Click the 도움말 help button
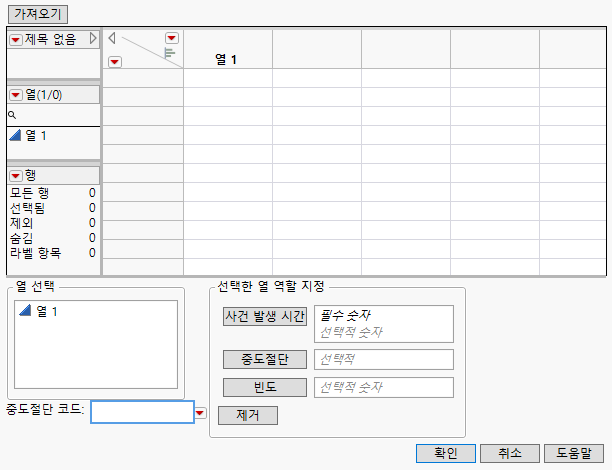612x470 pixels. pyautogui.click(x=574, y=453)
